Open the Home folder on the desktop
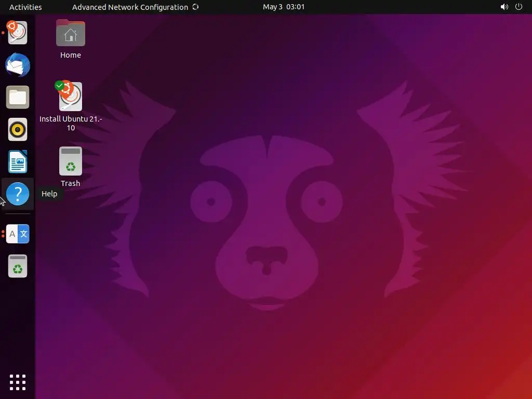 pyautogui.click(x=71, y=39)
